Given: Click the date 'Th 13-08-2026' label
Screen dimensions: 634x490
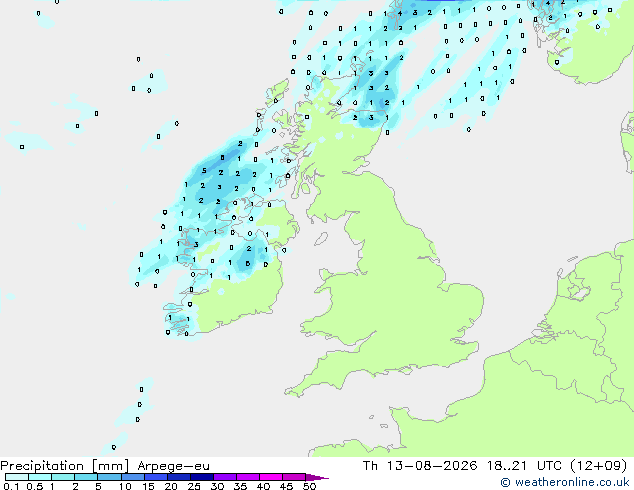Looking at the screenshot, I should 420,466.
